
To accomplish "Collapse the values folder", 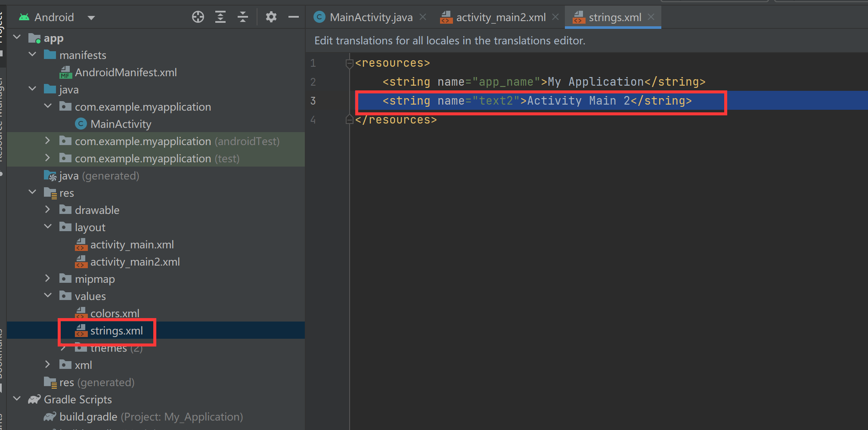I will (48, 296).
